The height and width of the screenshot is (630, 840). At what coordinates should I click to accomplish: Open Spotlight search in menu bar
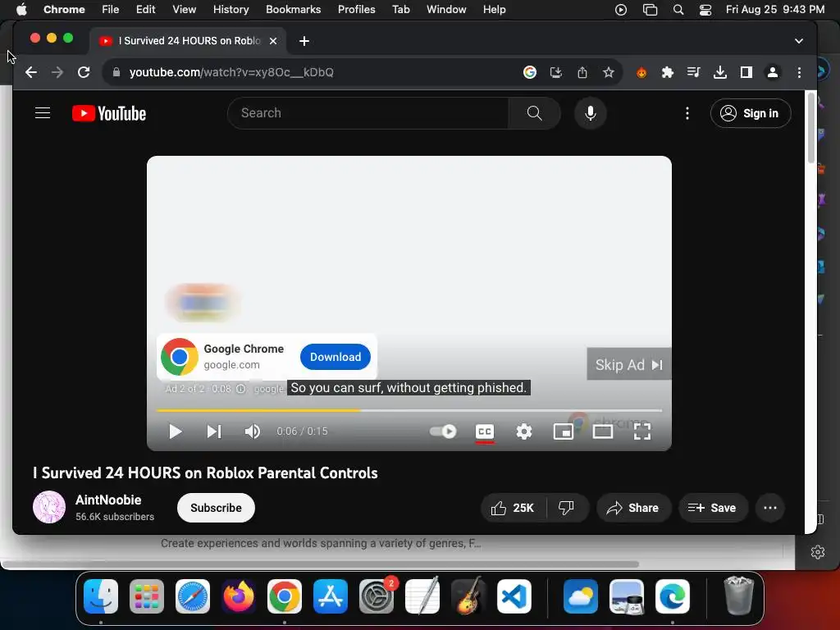click(x=678, y=10)
